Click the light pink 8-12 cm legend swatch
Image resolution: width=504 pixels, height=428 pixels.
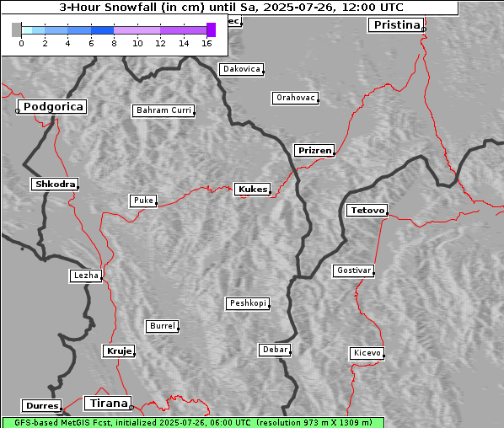pyautogui.click(x=137, y=30)
